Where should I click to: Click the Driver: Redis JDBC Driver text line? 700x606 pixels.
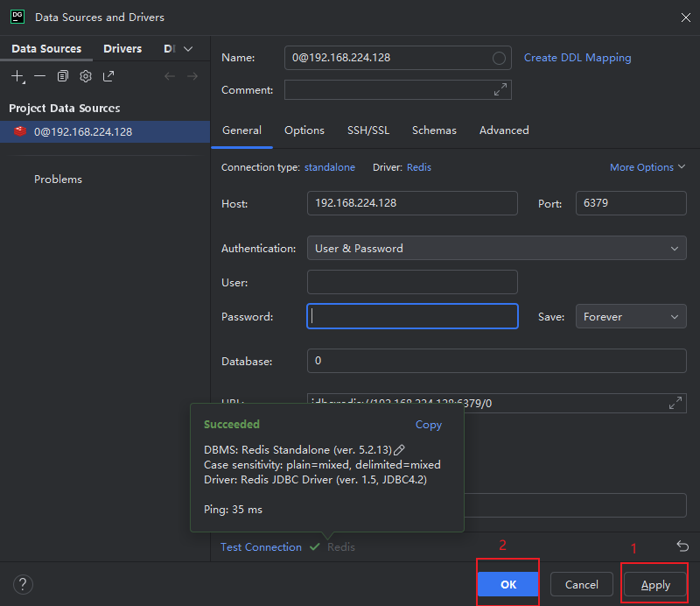315,480
